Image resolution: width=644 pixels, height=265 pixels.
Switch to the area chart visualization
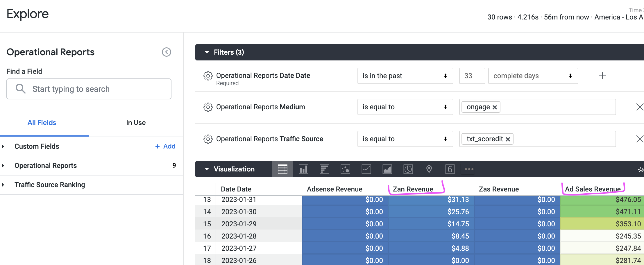click(x=387, y=169)
